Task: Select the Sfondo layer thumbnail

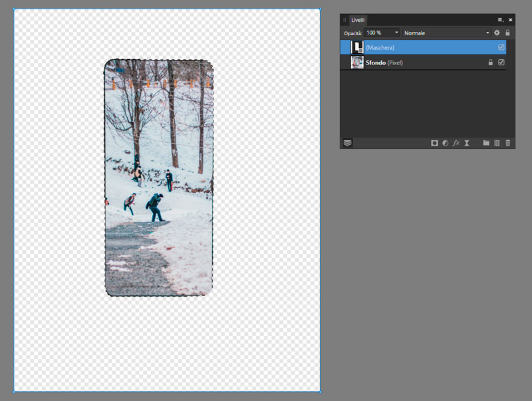Action: tap(357, 63)
